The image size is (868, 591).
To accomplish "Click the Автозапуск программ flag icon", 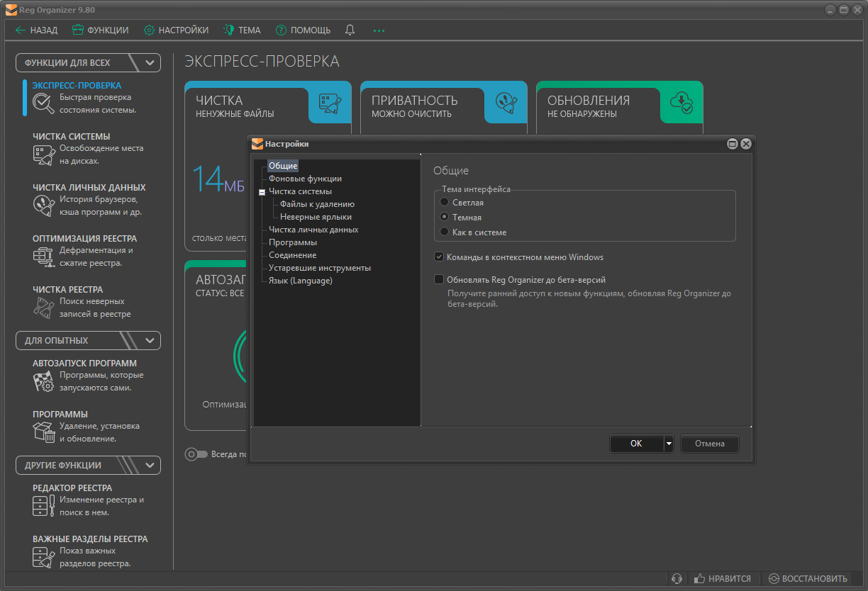I will pos(43,381).
